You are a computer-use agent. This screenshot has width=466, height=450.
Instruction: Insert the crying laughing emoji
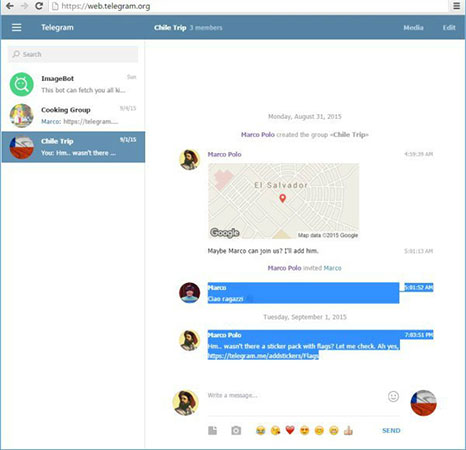[x=261, y=430]
